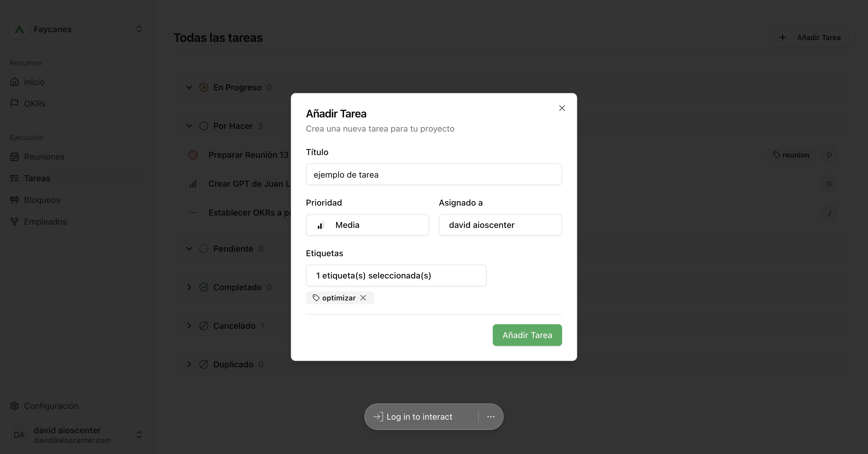Expand the Cancelado section

189,326
